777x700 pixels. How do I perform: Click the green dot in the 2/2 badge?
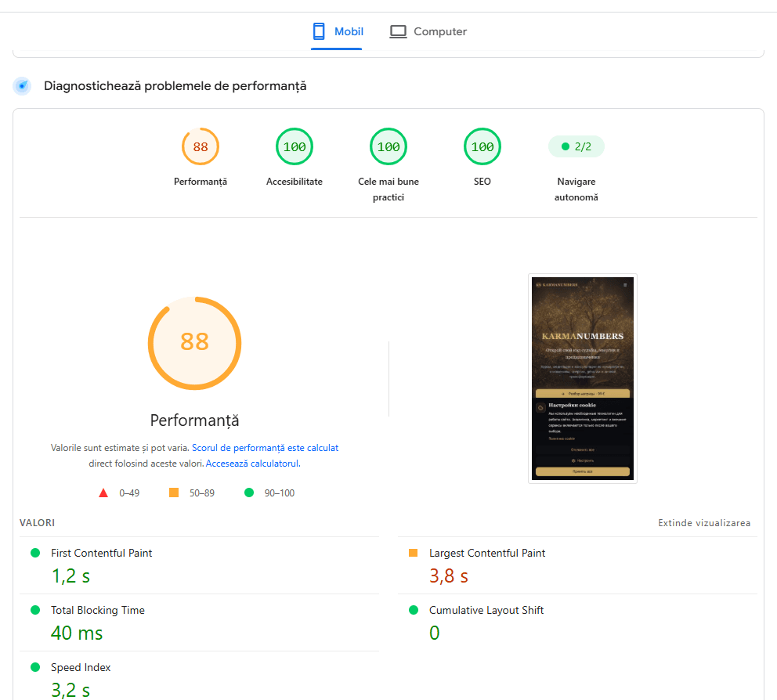pyautogui.click(x=565, y=146)
